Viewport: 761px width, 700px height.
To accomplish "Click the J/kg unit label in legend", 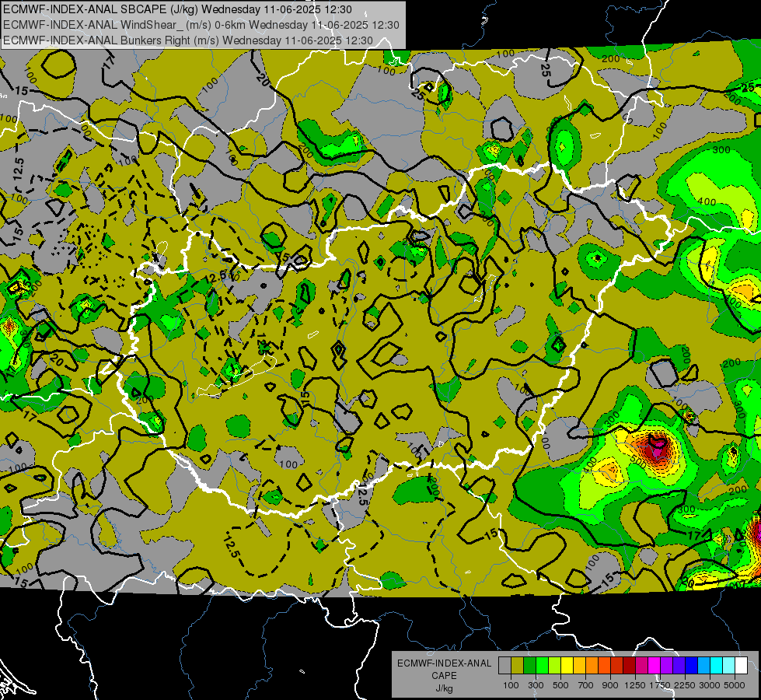I will coord(445,688).
